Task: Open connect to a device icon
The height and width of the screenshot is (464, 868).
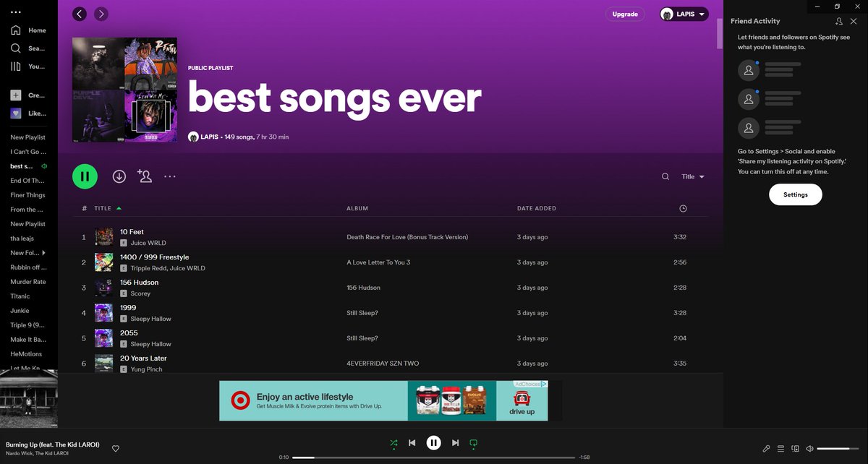Action: click(x=795, y=449)
